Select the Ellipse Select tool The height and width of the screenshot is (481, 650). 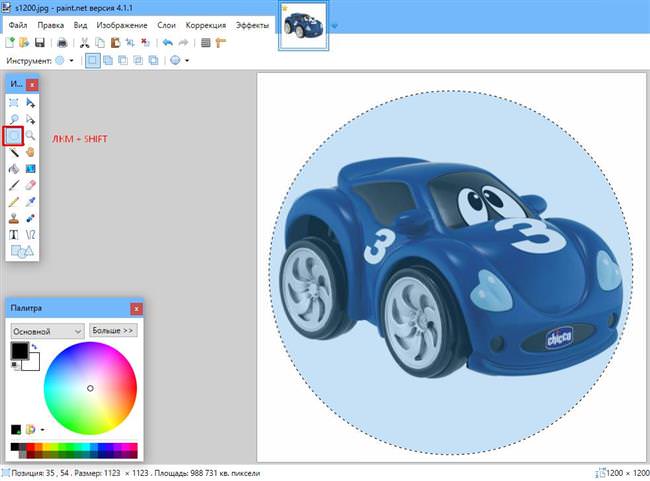pos(13,136)
